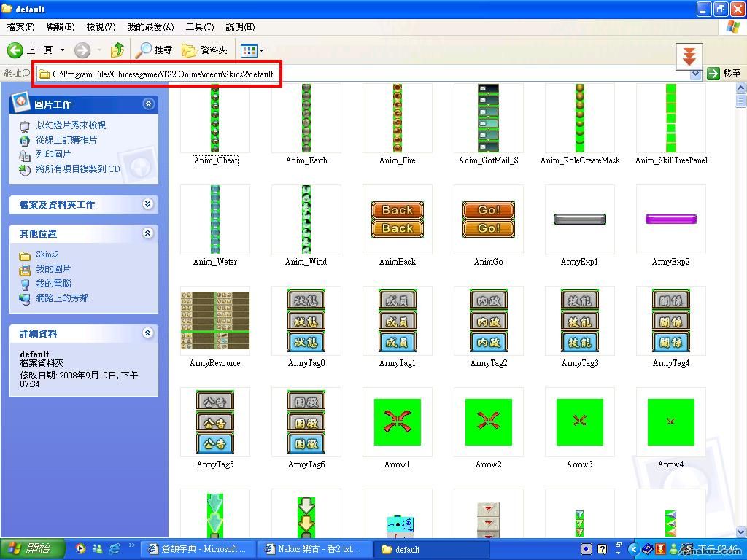Viewport: 747px width, 560px height.
Task: Select the ArmyExp1 gray bar image
Action: tap(580, 219)
